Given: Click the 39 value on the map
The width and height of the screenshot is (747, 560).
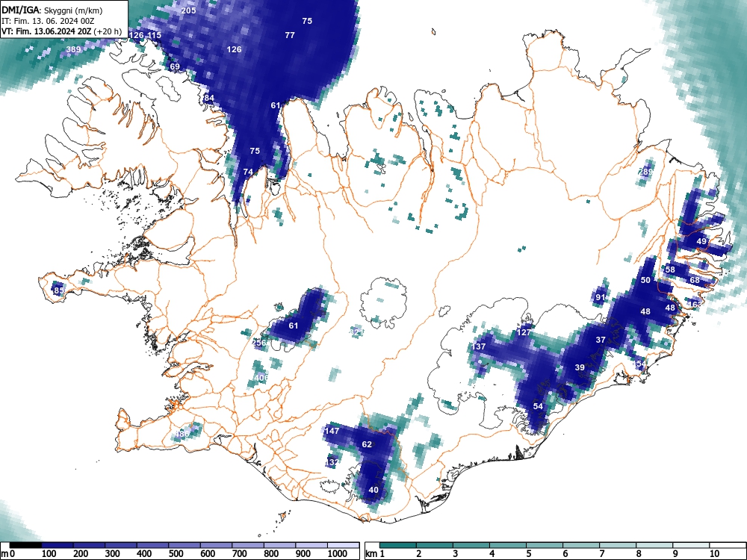Looking at the screenshot, I should pyautogui.click(x=580, y=367).
